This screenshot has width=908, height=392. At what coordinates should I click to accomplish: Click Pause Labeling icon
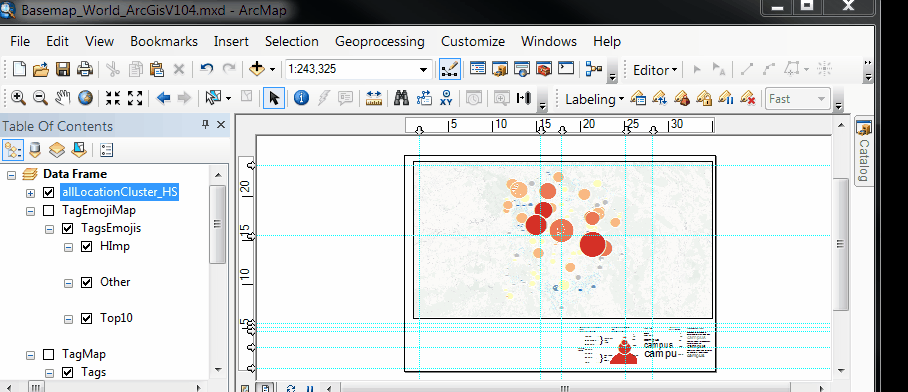coord(726,98)
